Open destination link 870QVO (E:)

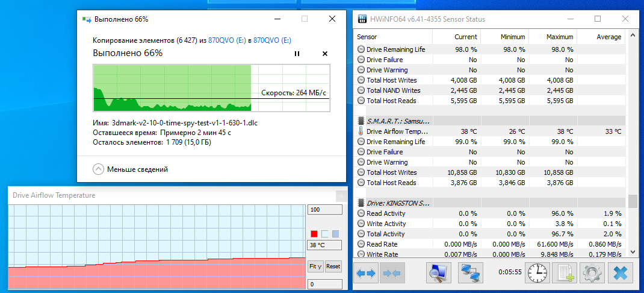point(272,40)
